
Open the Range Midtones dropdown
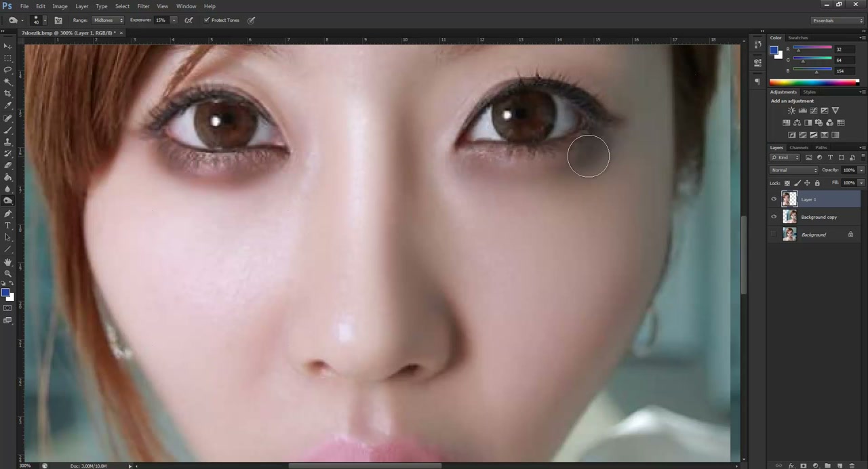coord(107,20)
